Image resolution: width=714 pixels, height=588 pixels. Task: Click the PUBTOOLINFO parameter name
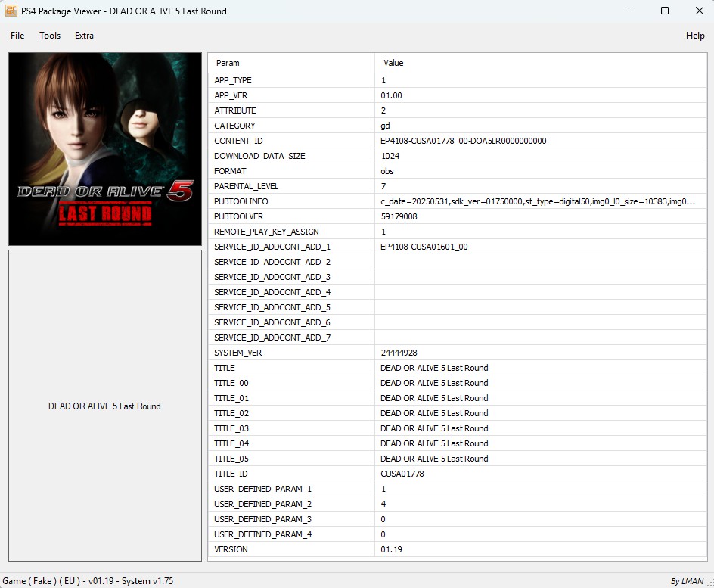tap(241, 201)
